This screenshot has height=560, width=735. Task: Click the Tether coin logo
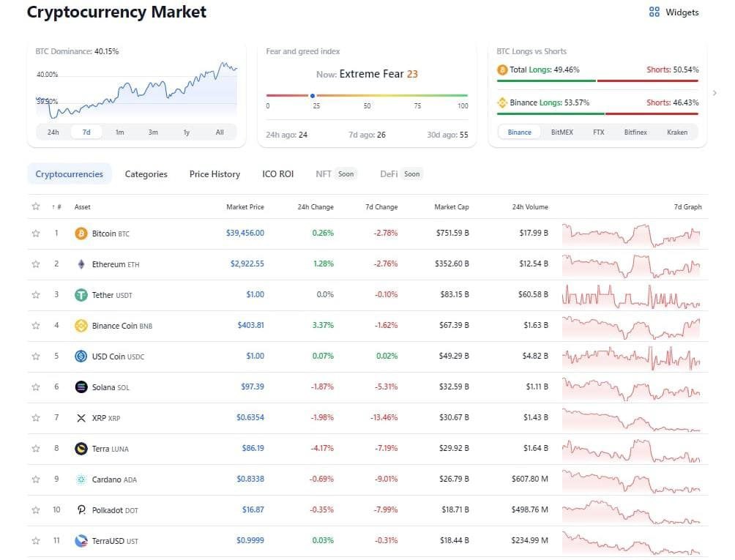[x=81, y=295]
